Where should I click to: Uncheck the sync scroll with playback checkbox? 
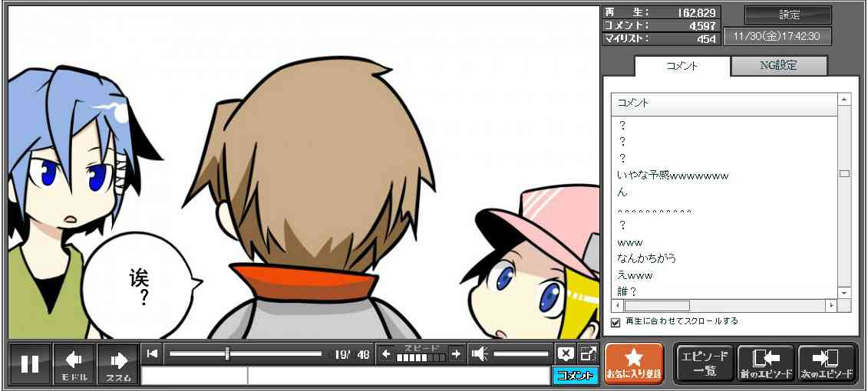point(616,322)
